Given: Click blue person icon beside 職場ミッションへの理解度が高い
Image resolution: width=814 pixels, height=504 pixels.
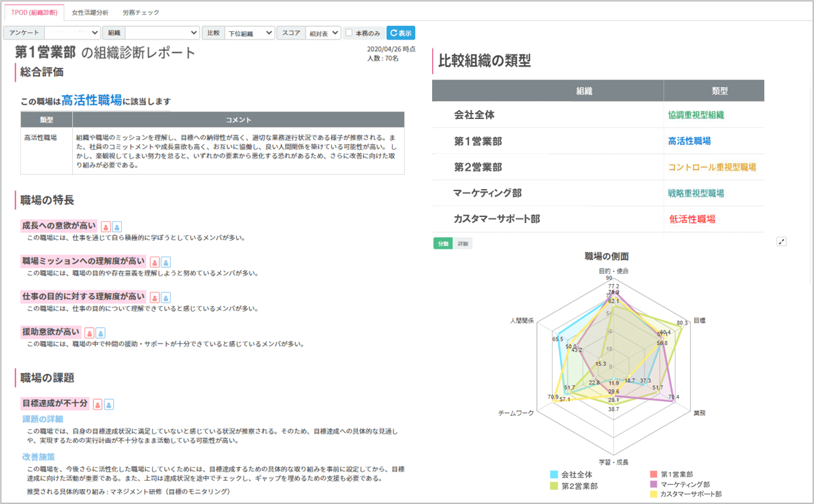Looking at the screenshot, I should [165, 262].
